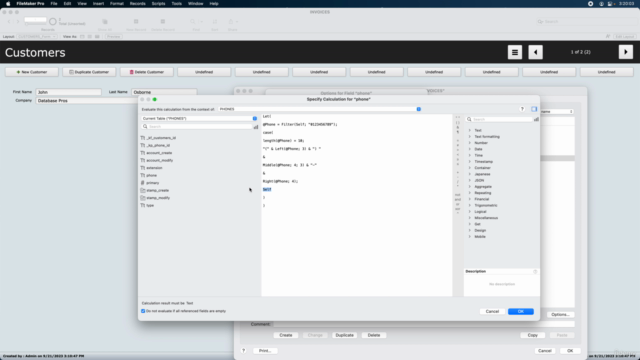Screen dimensions: 640x360
Task: Expand the Mobile functions category
Action: (470, 237)
